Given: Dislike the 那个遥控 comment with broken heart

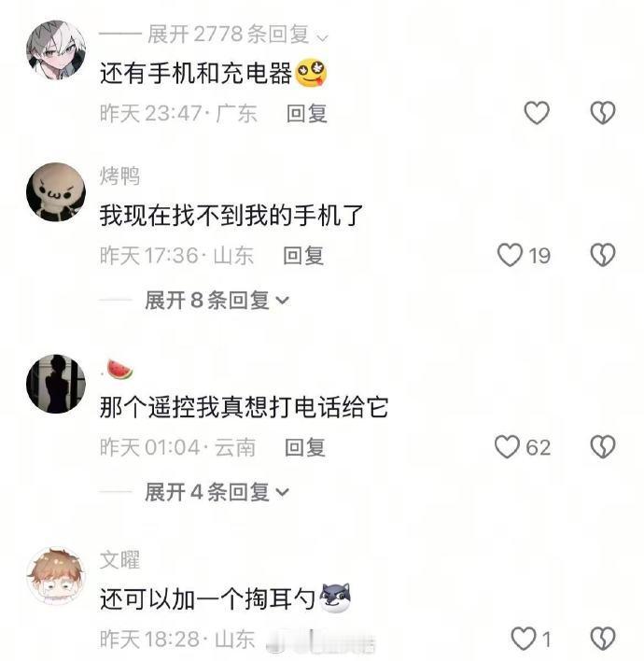Looking at the screenshot, I should point(603,447).
